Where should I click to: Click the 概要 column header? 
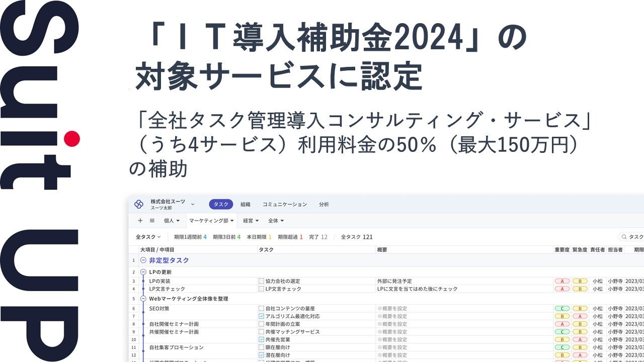(382, 249)
